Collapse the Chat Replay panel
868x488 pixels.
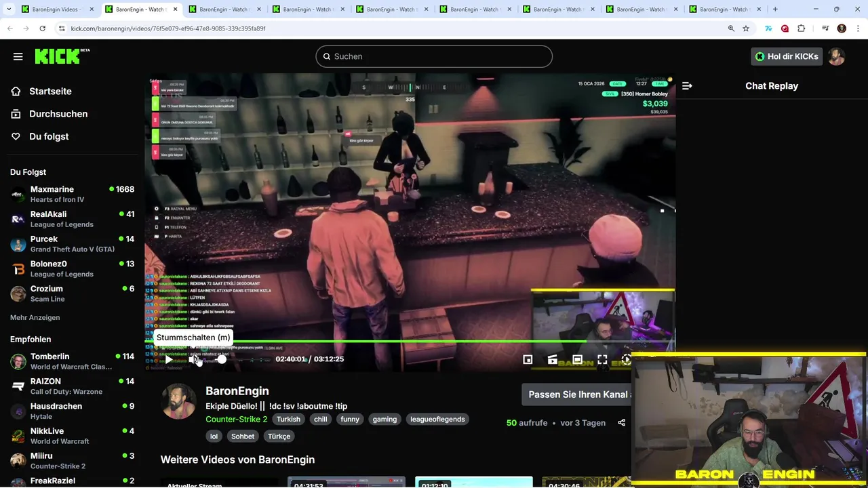pyautogui.click(x=687, y=86)
